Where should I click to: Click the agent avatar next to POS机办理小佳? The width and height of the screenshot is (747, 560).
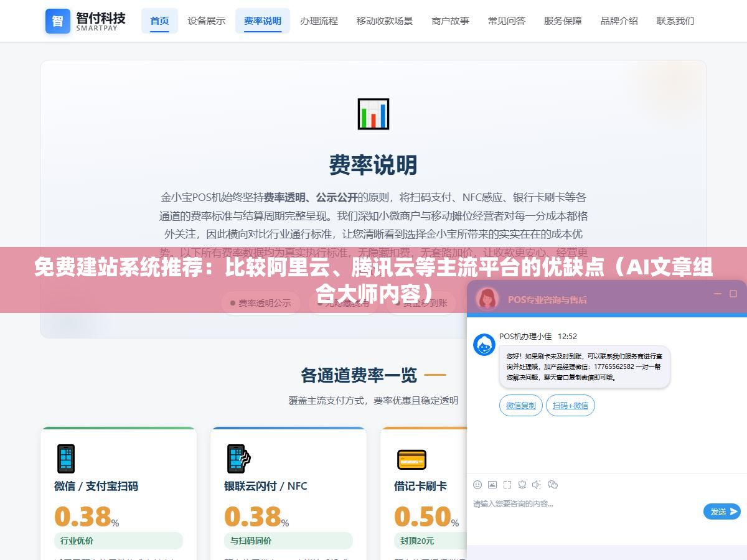pyautogui.click(x=484, y=345)
